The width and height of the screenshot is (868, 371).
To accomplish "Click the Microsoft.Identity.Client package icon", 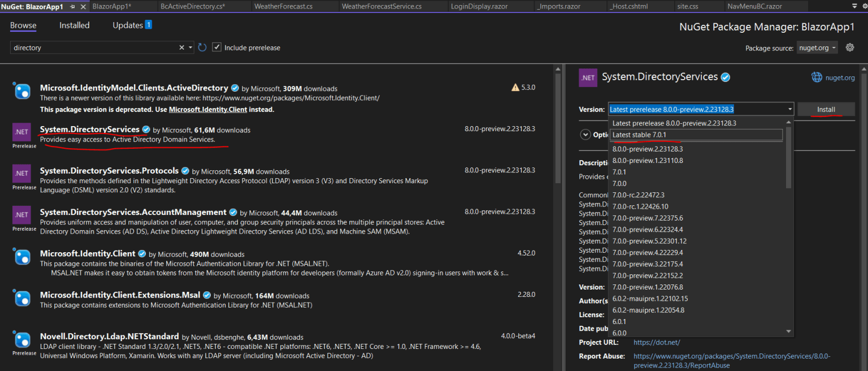I will (23, 257).
